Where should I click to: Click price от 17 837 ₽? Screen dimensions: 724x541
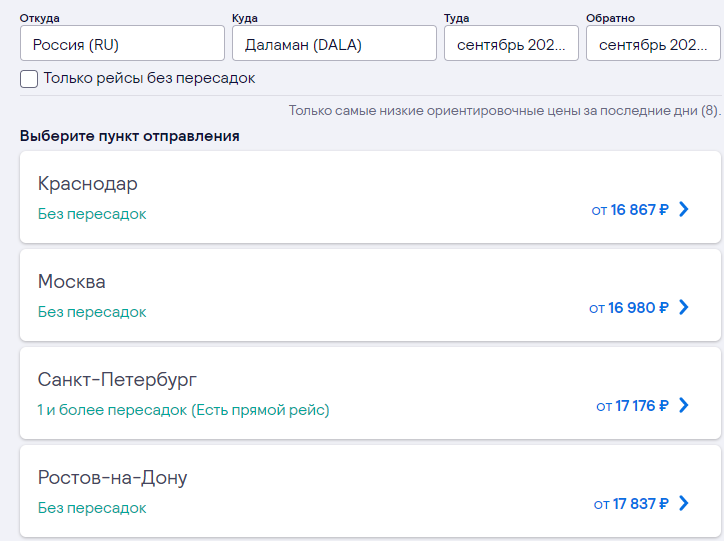631,504
